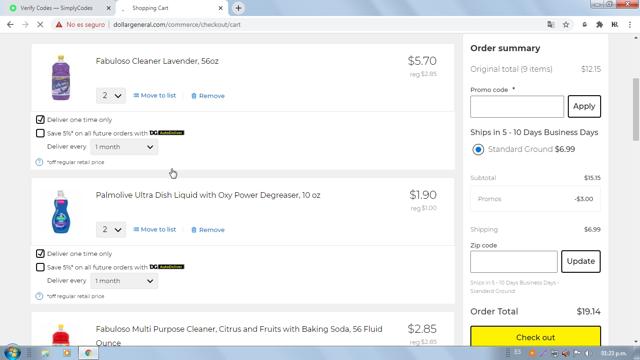Close the Verify Codes tab
Image resolution: width=640 pixels, height=360 pixels.
tap(109, 8)
